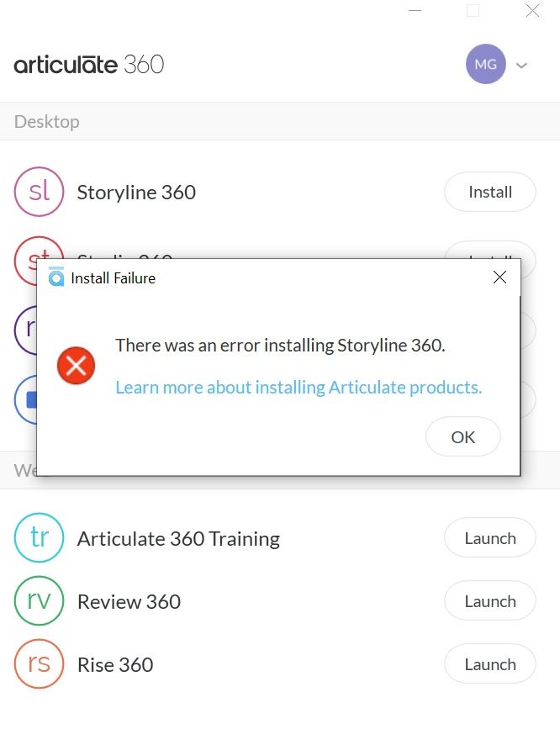Click the Articulate icon in the Install Failure title bar
This screenshot has width=560, height=745.
click(x=56, y=277)
